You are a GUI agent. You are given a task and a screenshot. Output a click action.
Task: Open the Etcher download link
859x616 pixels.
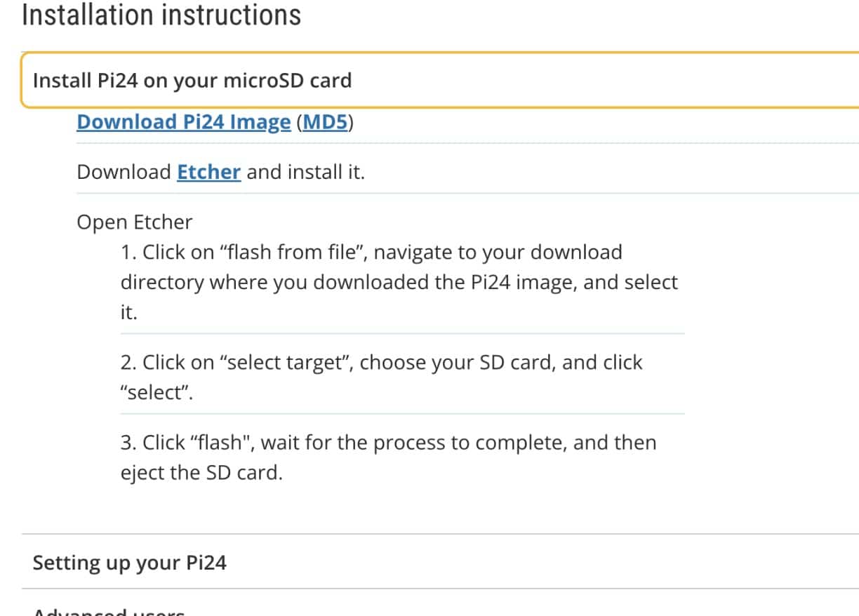coord(208,172)
